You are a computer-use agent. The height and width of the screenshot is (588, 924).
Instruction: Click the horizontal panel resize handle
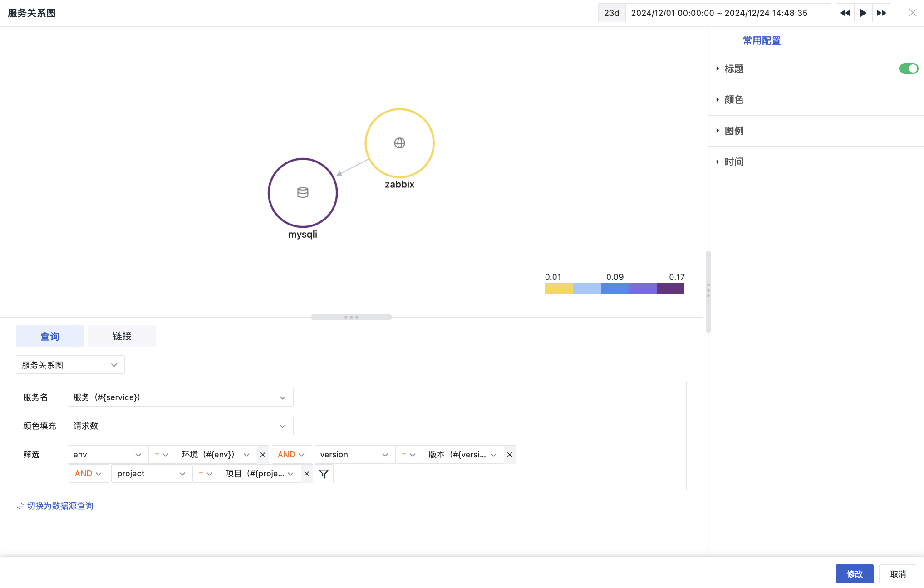[x=351, y=317]
